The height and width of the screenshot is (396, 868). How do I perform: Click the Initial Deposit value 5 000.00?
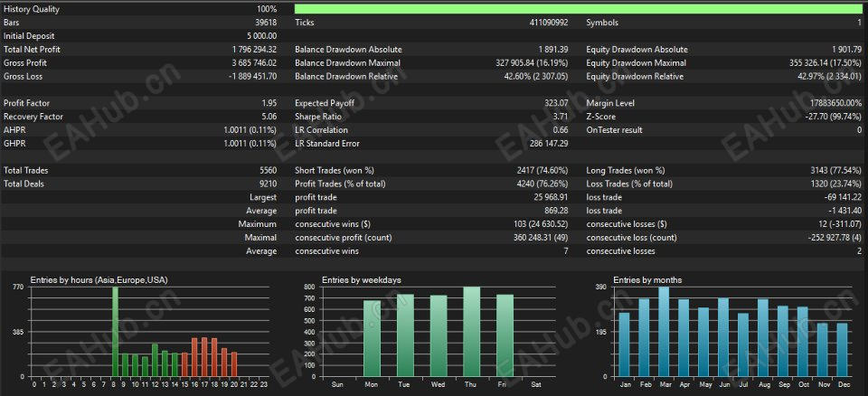(261, 36)
